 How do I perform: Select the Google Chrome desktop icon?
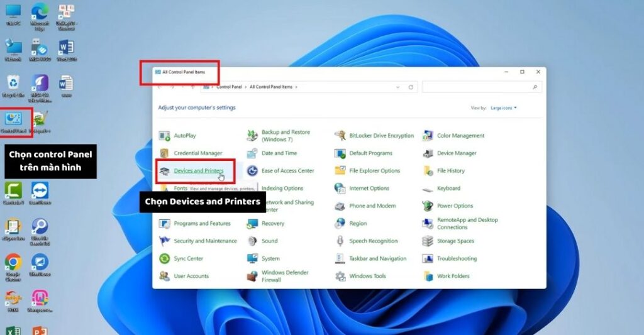13,262
